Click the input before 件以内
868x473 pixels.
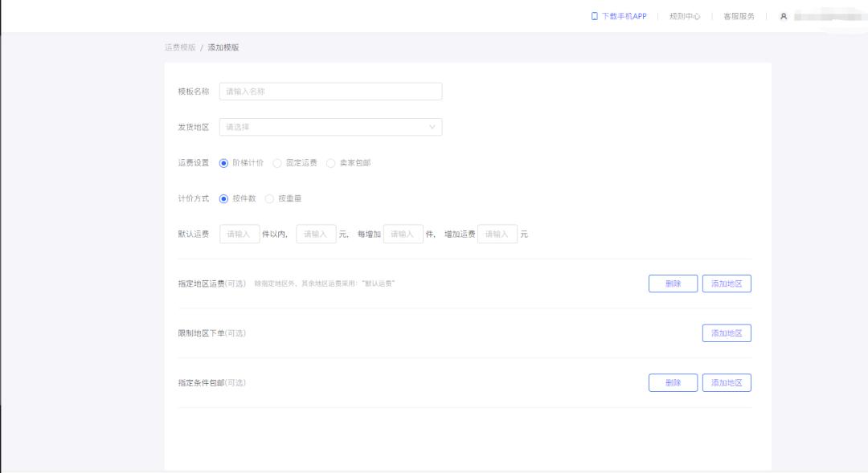pos(240,234)
